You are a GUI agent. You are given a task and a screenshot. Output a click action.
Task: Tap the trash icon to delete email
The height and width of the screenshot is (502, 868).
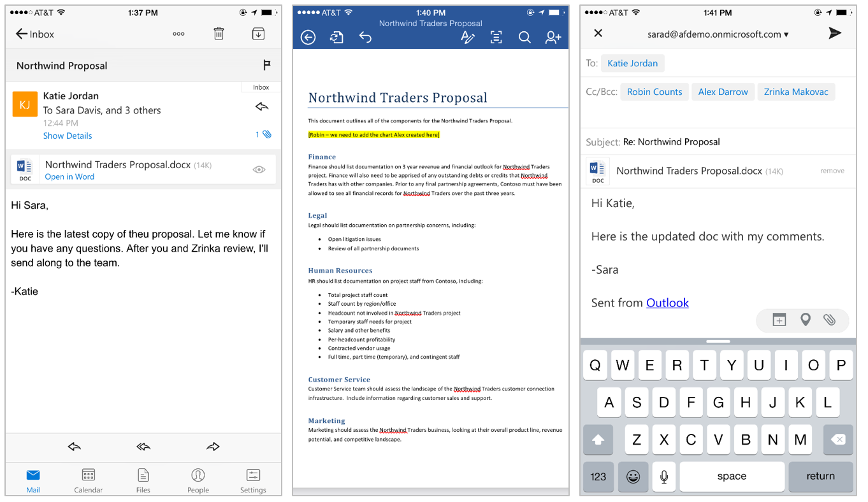tap(219, 34)
